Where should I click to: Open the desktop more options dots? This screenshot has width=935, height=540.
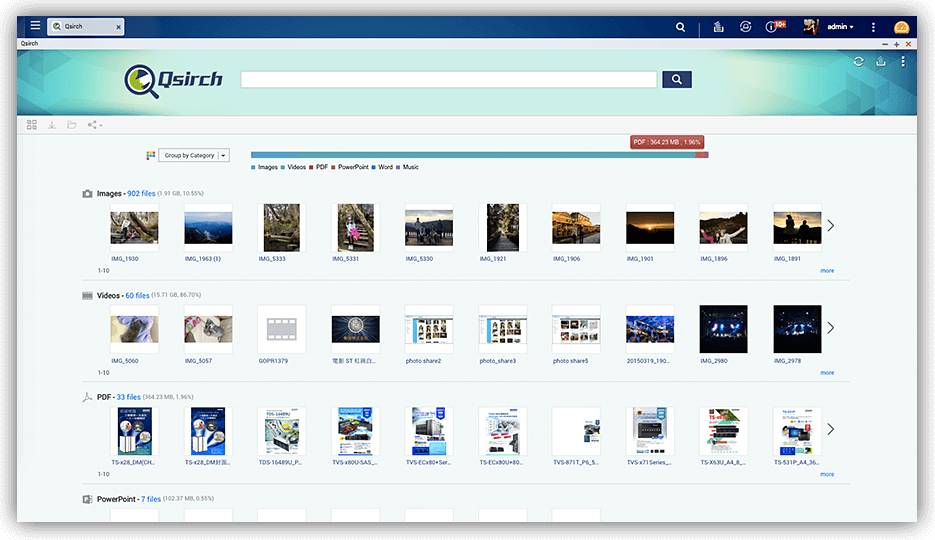(x=873, y=27)
